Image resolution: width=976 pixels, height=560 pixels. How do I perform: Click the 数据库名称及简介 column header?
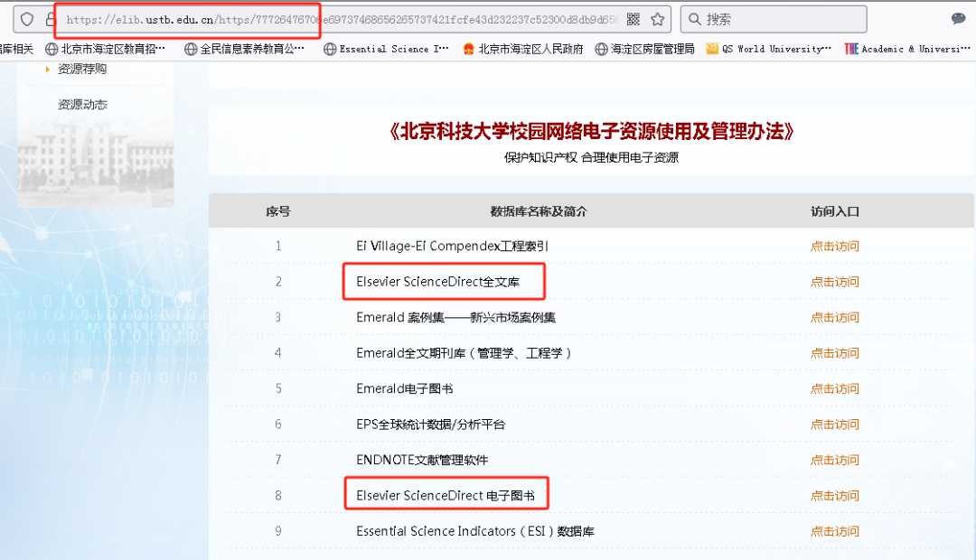click(x=539, y=211)
